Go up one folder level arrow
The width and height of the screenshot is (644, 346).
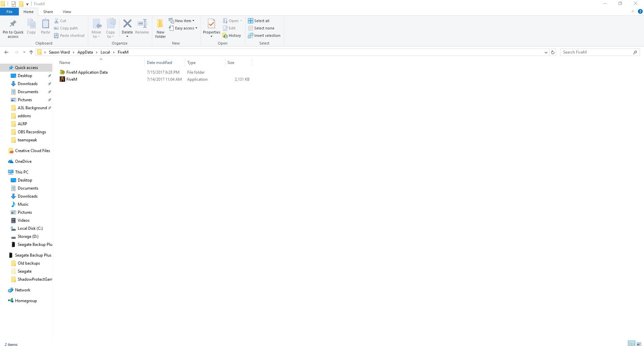[31, 52]
